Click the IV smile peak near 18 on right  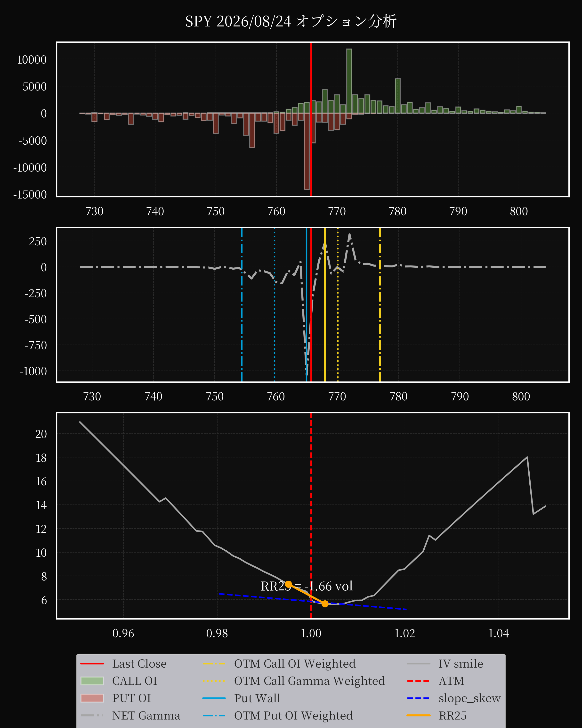click(527, 457)
